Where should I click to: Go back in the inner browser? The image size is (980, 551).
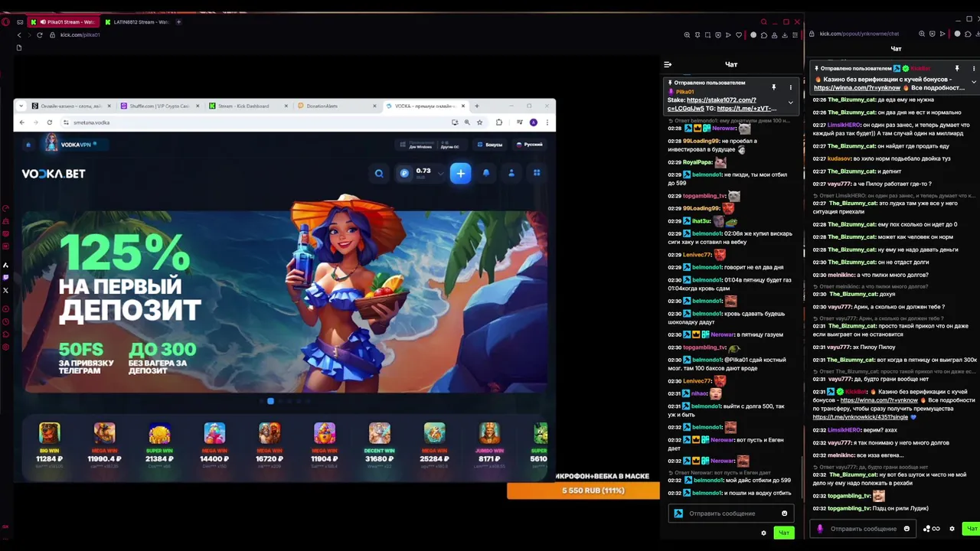click(21, 122)
